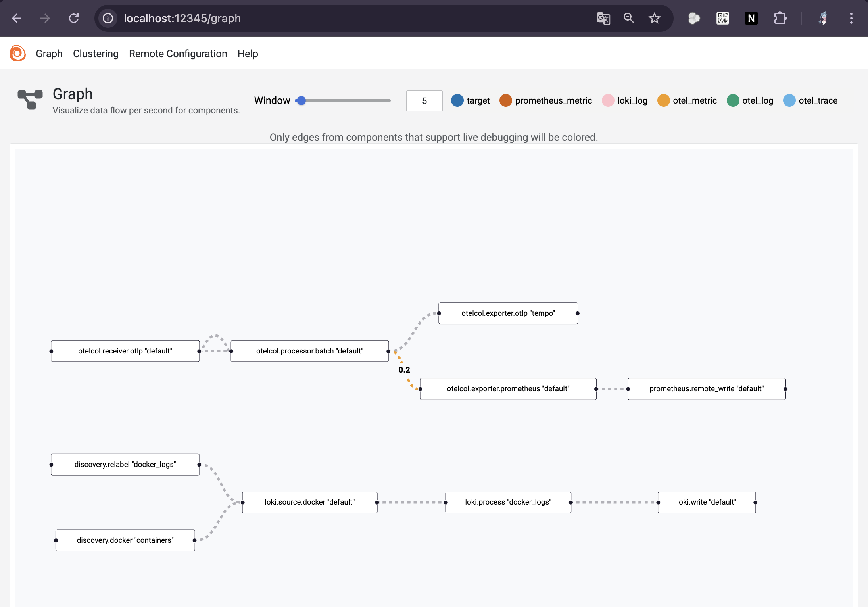The image size is (868, 607).
Task: Open the Clustering tab
Action: tap(96, 54)
